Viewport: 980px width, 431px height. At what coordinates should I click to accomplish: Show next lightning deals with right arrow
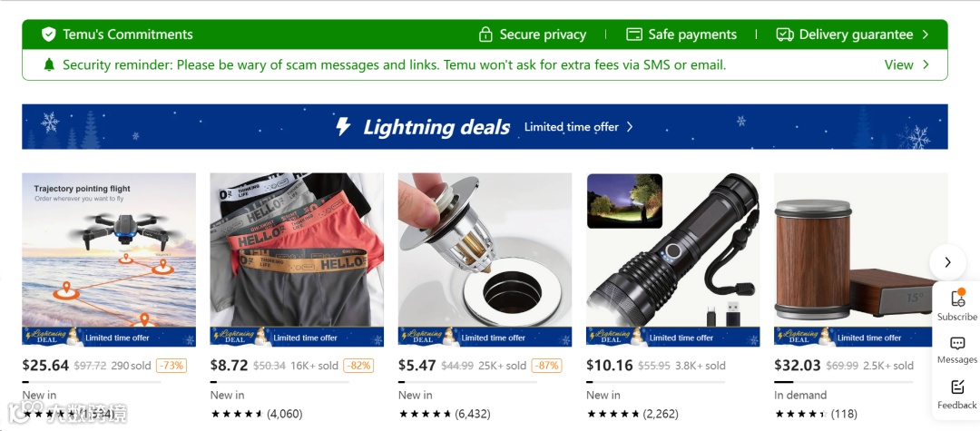point(947,262)
